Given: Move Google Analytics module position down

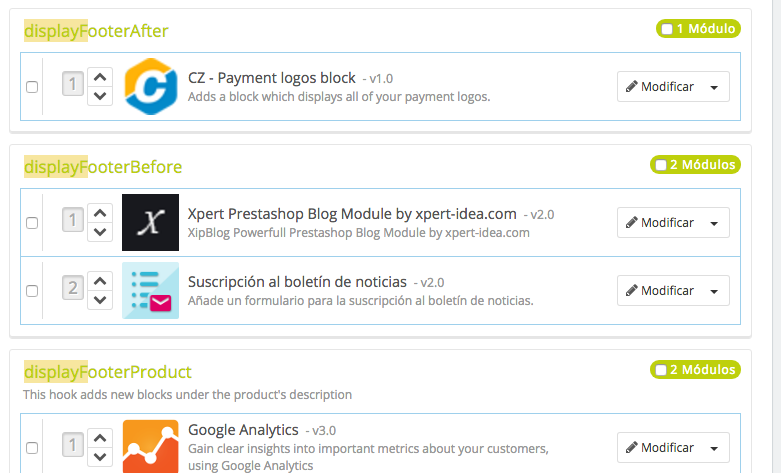Looking at the screenshot, I should [x=99, y=456].
